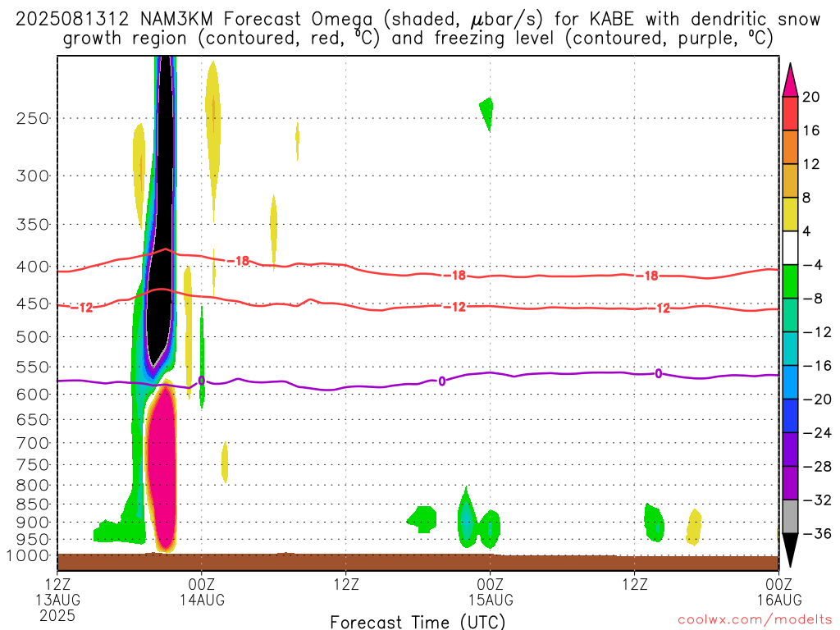840x630 pixels.
Task: Click the 00Z 16AUG time axis label
Action: pyautogui.click(x=779, y=591)
